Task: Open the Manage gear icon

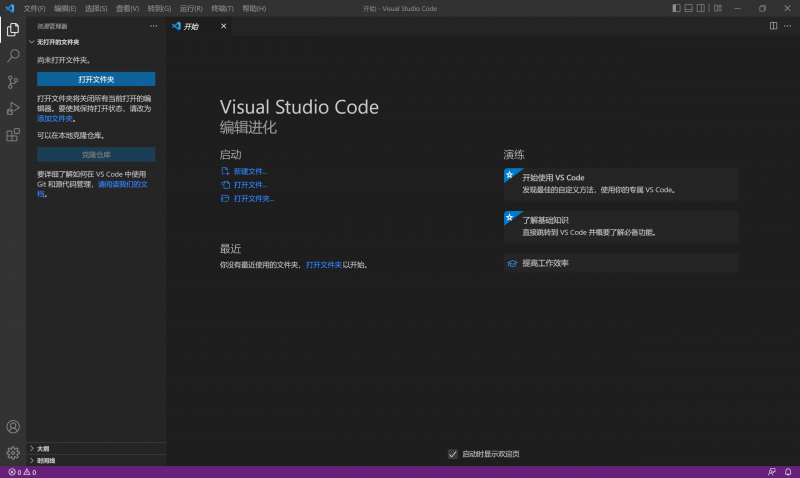Action: point(13,453)
